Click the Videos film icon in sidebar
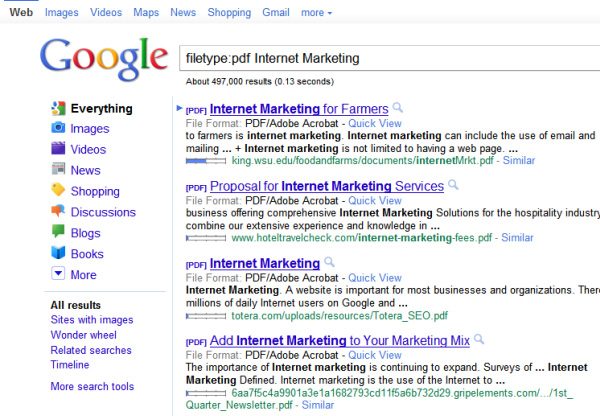600x416 pixels. pyautogui.click(x=59, y=150)
